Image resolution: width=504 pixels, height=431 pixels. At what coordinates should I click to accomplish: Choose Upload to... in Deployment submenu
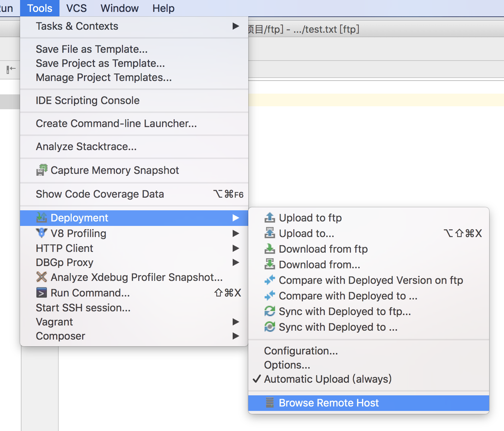369,233
